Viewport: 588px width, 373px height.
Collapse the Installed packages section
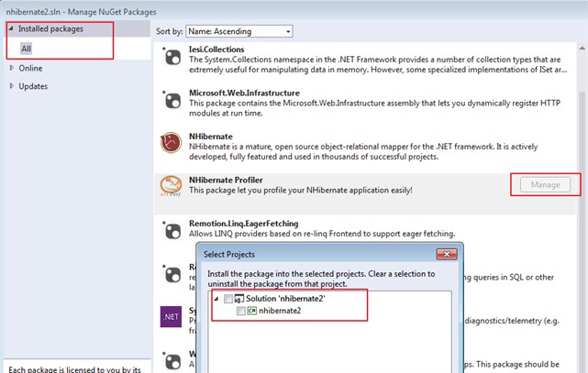11,28
